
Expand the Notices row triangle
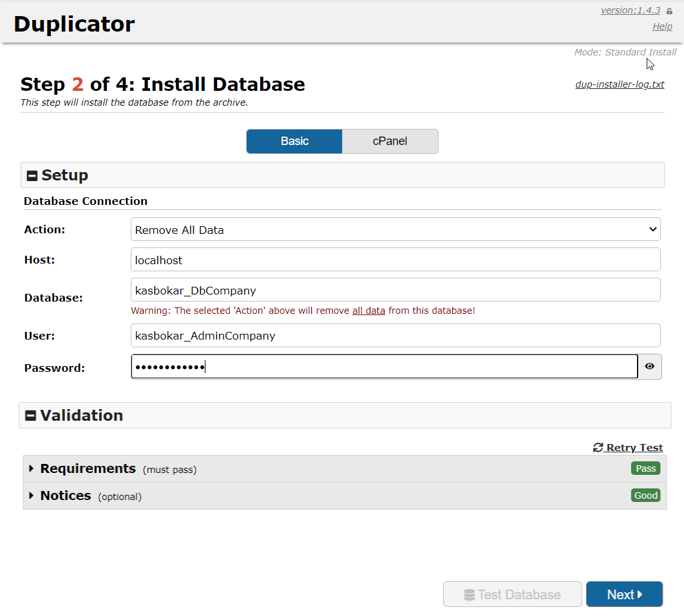click(x=31, y=496)
